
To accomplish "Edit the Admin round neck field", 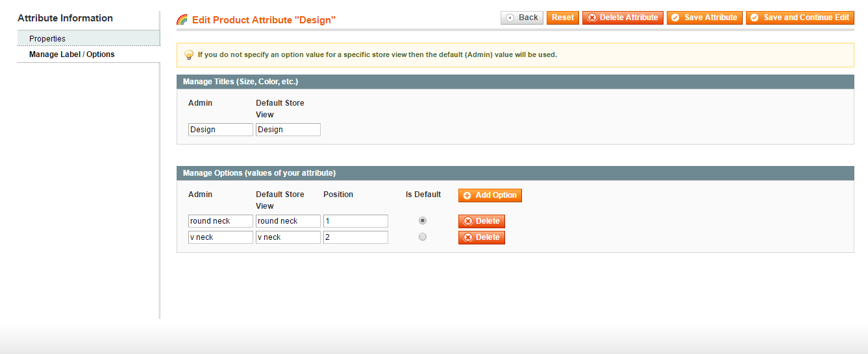I will (220, 221).
